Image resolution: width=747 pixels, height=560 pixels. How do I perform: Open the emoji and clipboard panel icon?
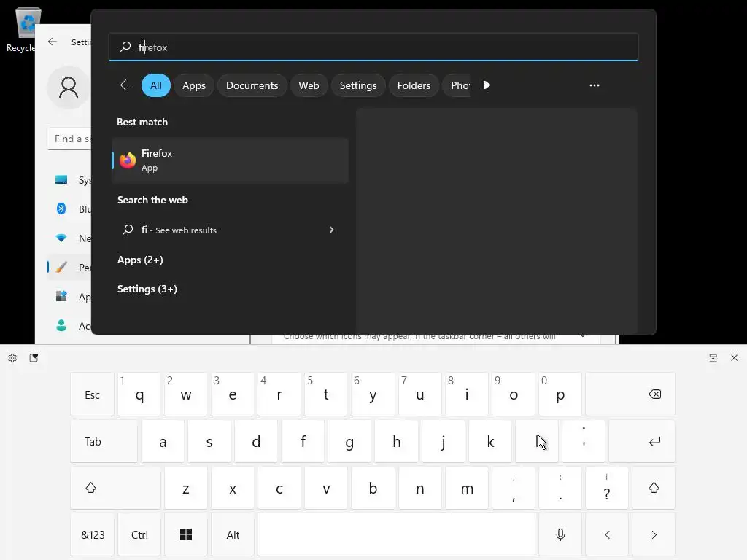[34, 357]
